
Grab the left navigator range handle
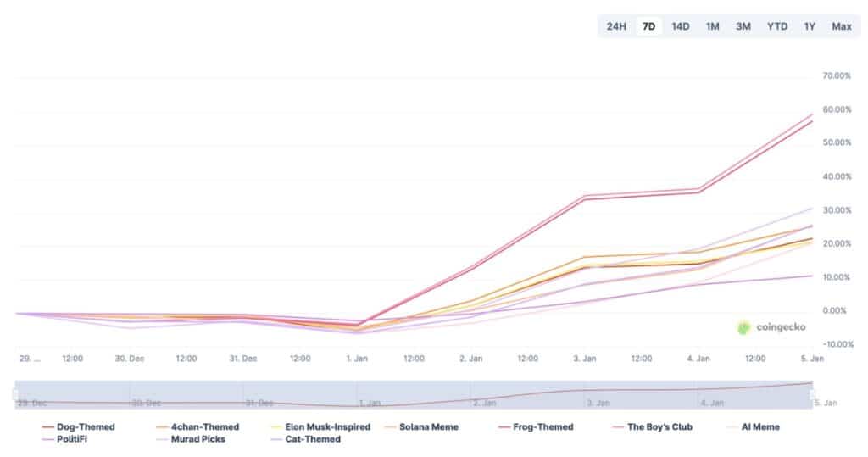coord(15,394)
